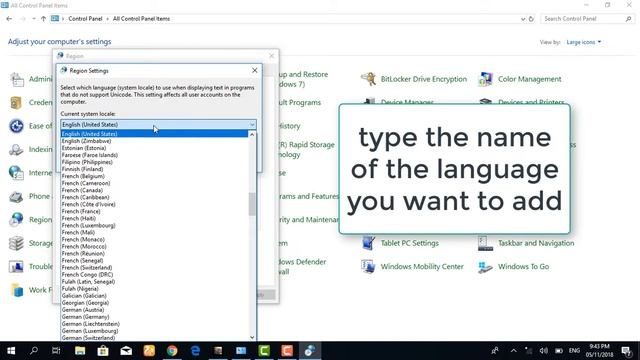Open the Mail app on taskbar
640x360 pixels.
126,351
